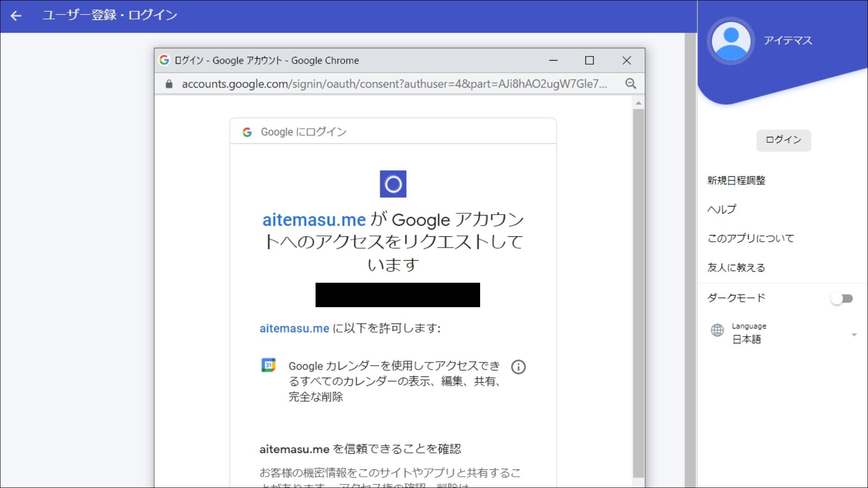Click the Google logo beside Googleにログイン
This screenshot has height=488, width=868.
247,132
